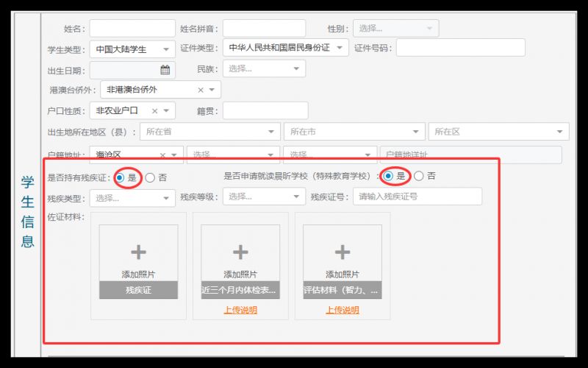Select 否 for 是否持有残疾证

coord(150,177)
